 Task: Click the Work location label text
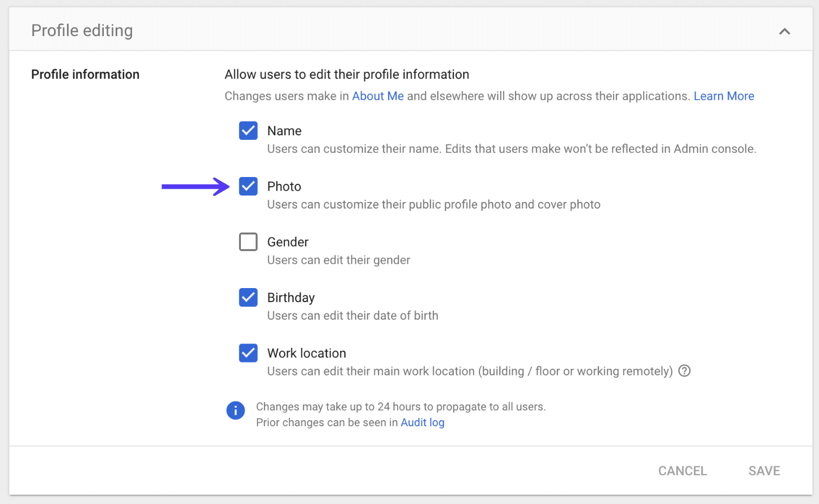306,353
